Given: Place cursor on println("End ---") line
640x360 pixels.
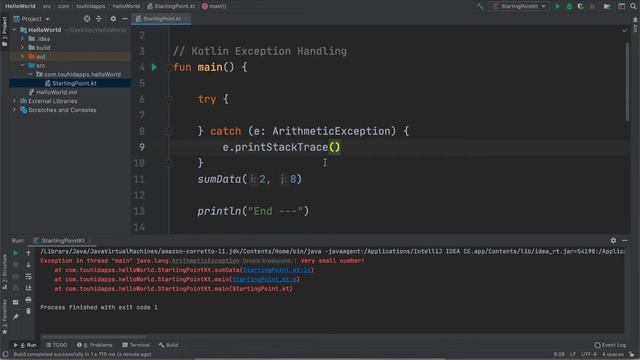Looking at the screenshot, I should [253, 211].
